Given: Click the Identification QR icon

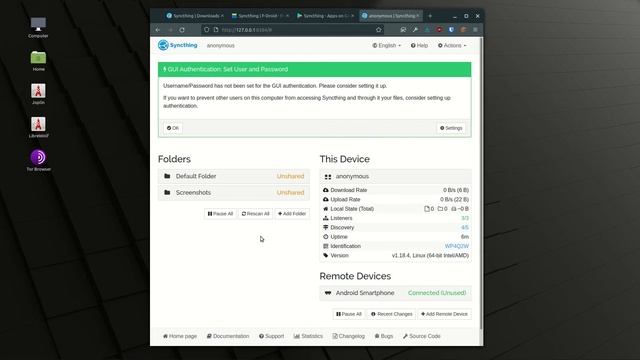Looking at the screenshot, I should (326, 247).
